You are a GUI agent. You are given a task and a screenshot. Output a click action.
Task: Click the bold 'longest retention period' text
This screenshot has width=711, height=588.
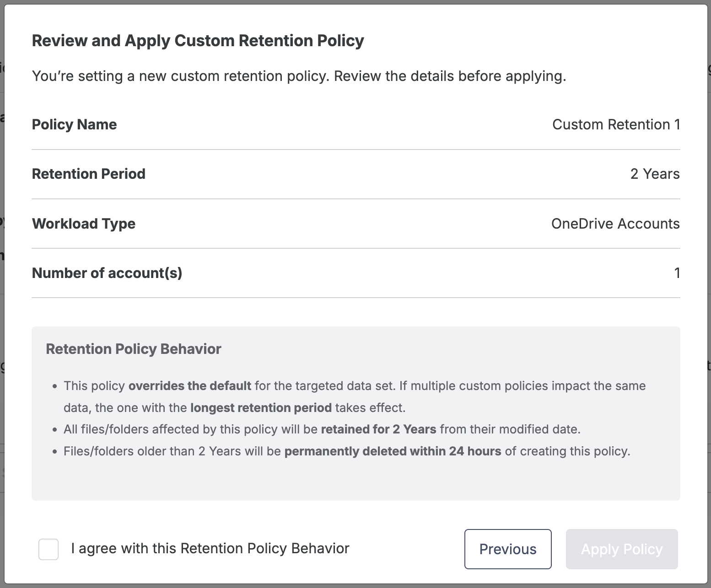pos(261,408)
